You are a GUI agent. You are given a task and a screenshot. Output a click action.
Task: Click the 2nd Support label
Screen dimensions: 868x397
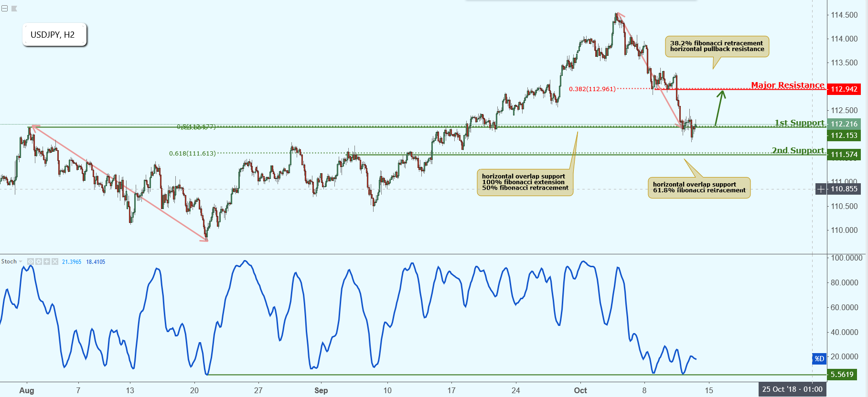coord(798,150)
